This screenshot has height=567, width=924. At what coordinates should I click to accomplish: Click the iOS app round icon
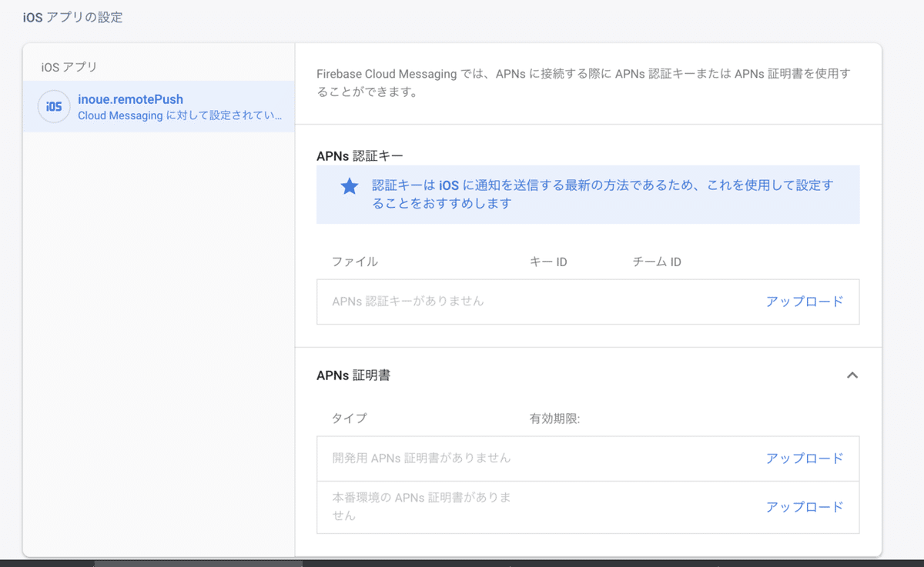54,107
